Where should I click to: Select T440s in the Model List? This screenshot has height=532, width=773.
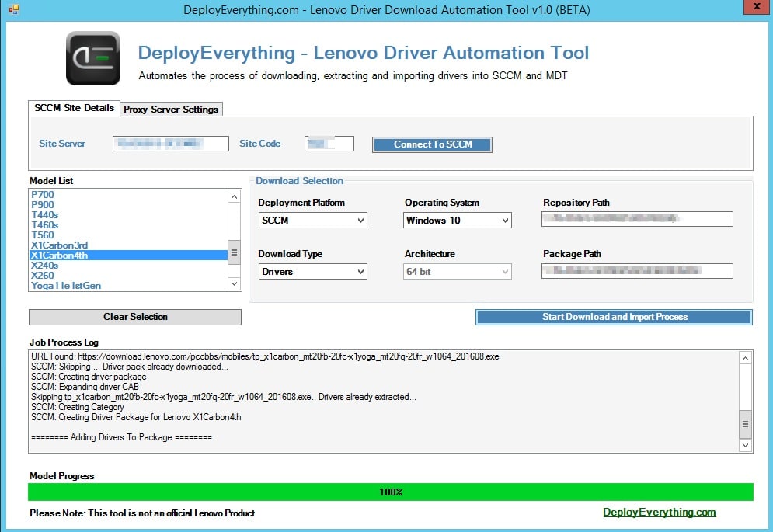tap(129, 215)
